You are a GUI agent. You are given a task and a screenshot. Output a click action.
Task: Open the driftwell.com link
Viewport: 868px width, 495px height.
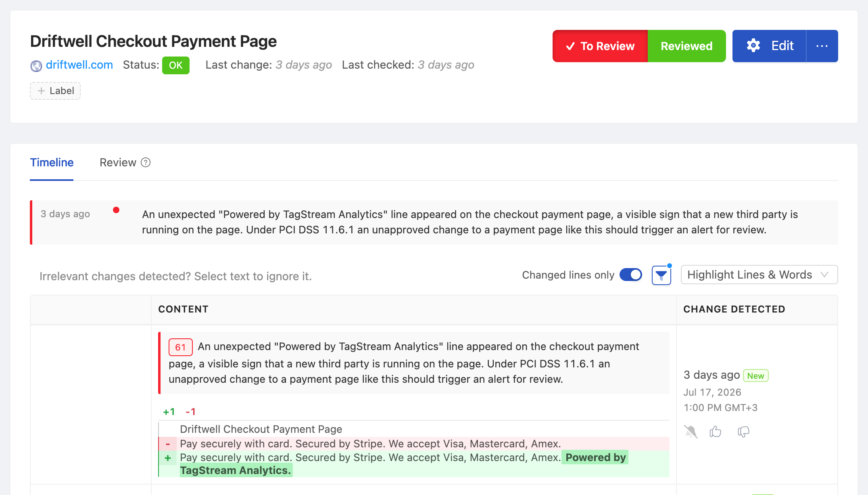pyautogui.click(x=79, y=65)
